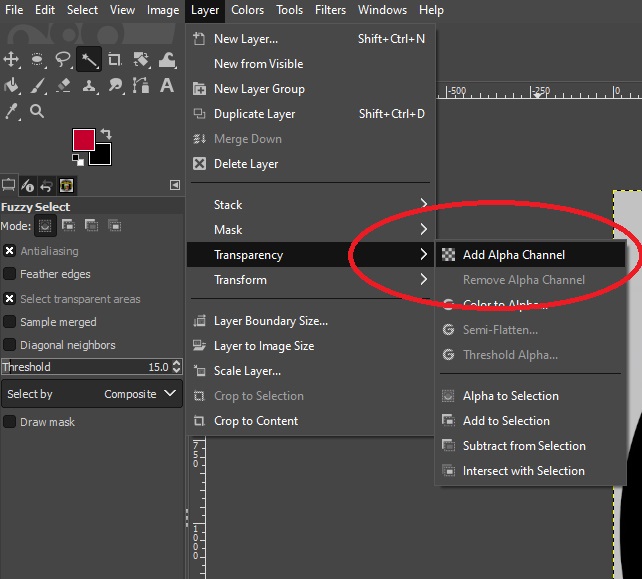Open the View menu

pyautogui.click(x=122, y=10)
